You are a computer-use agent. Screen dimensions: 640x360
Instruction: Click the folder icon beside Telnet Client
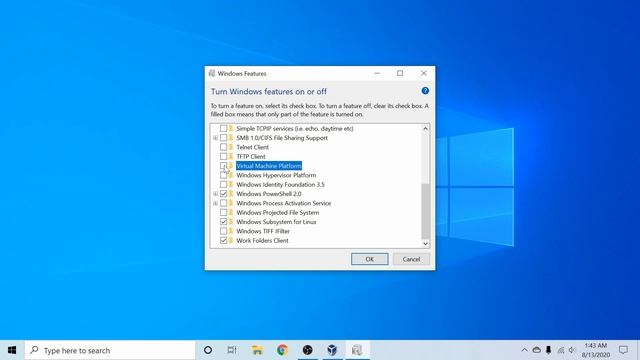pos(231,147)
